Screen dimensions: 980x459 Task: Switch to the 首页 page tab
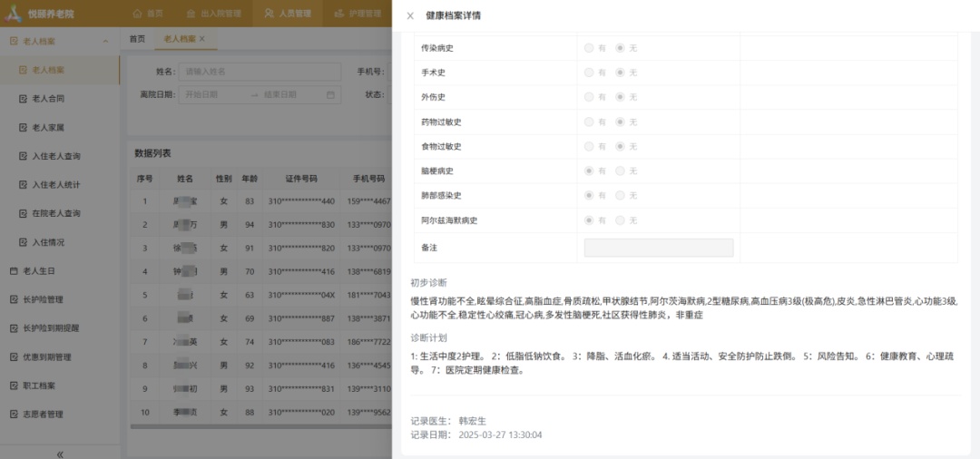click(x=137, y=39)
